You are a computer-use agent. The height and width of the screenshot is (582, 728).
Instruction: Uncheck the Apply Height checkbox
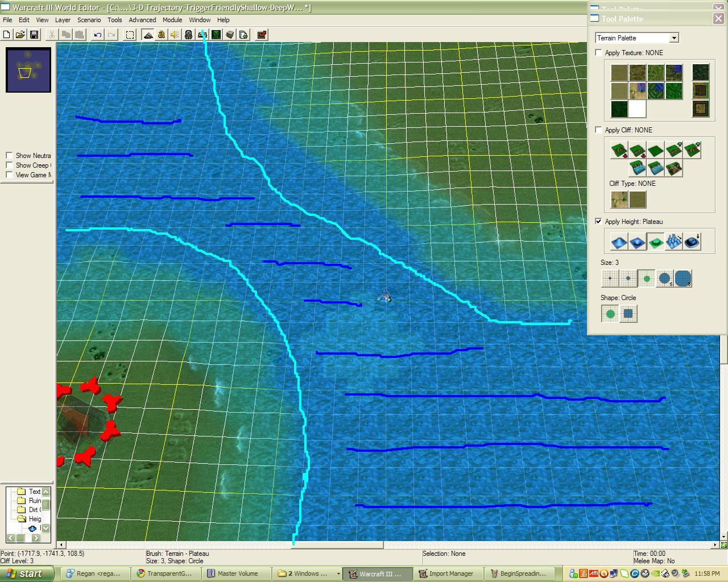pyautogui.click(x=598, y=221)
